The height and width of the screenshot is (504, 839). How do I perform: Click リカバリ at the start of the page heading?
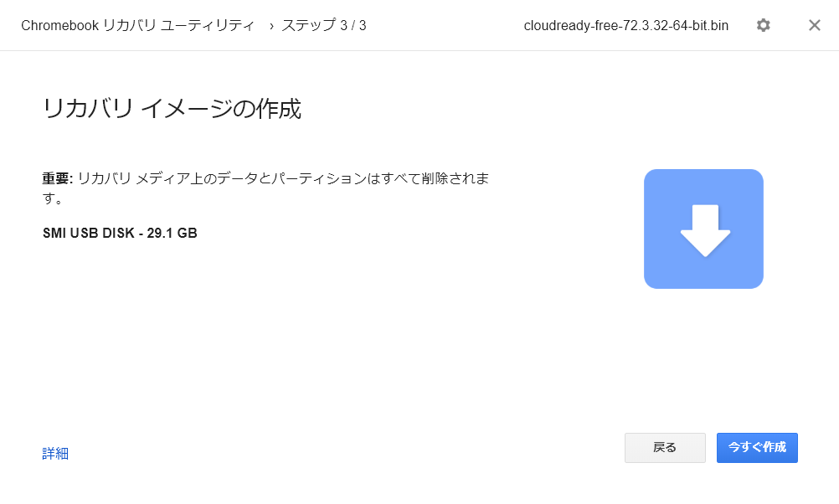88,109
